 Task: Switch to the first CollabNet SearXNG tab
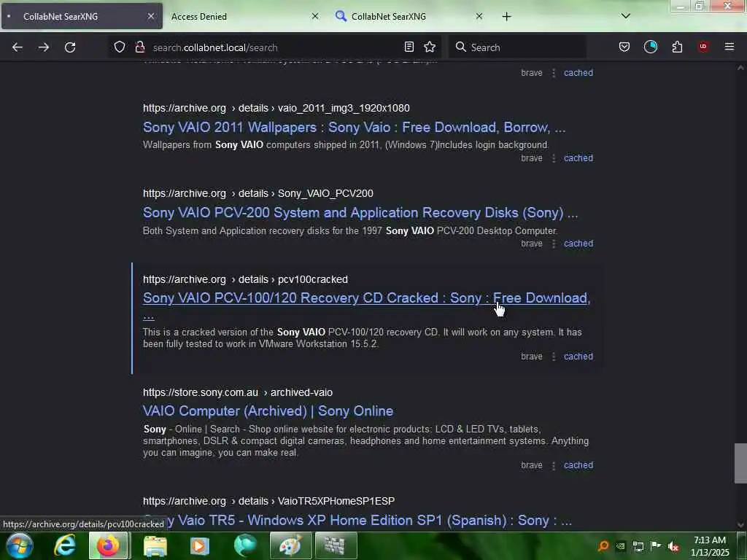[82, 16]
